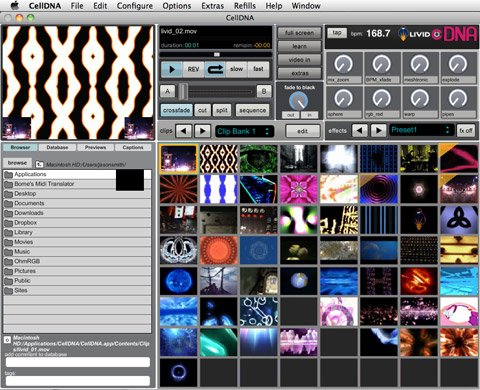Open the Dropbox folder row
This screenshot has height=390, width=480.
pyautogui.click(x=77, y=223)
